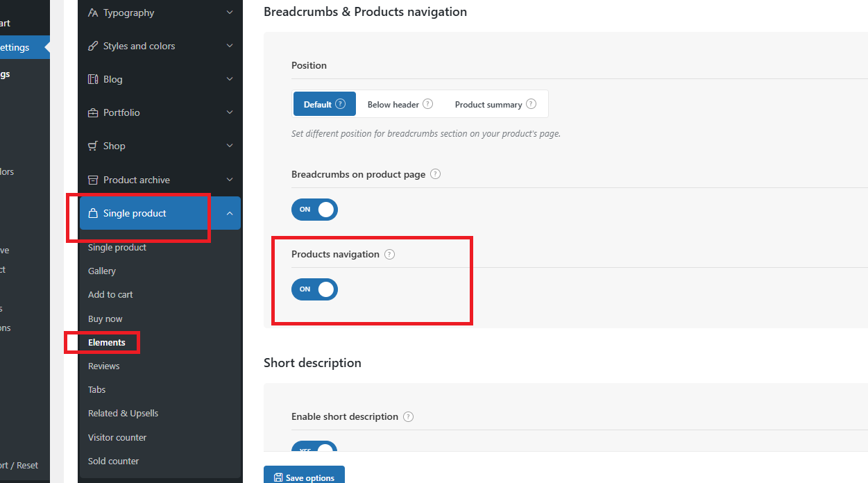Select the Below header position option
Image resolution: width=868 pixels, height=483 pixels.
400,104
